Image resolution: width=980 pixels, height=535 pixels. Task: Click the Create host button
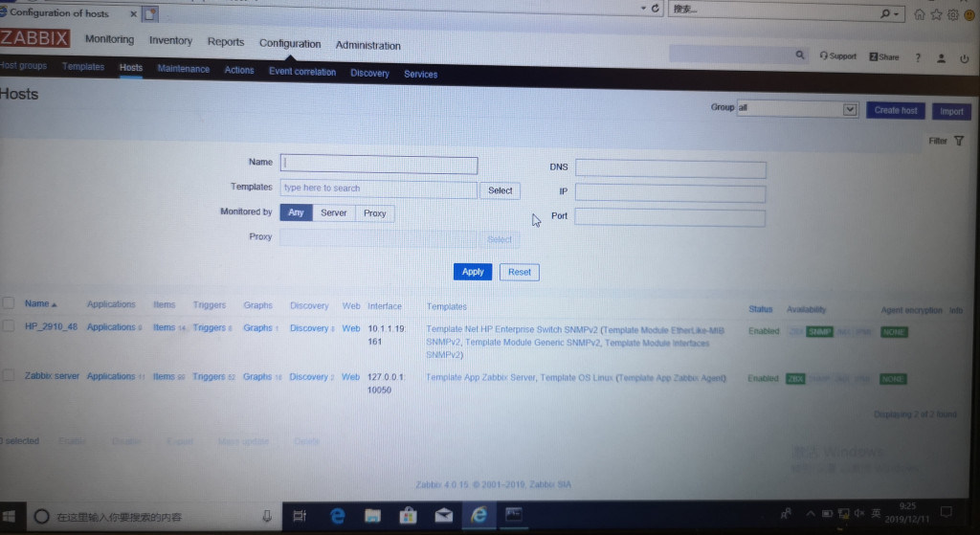tap(896, 111)
